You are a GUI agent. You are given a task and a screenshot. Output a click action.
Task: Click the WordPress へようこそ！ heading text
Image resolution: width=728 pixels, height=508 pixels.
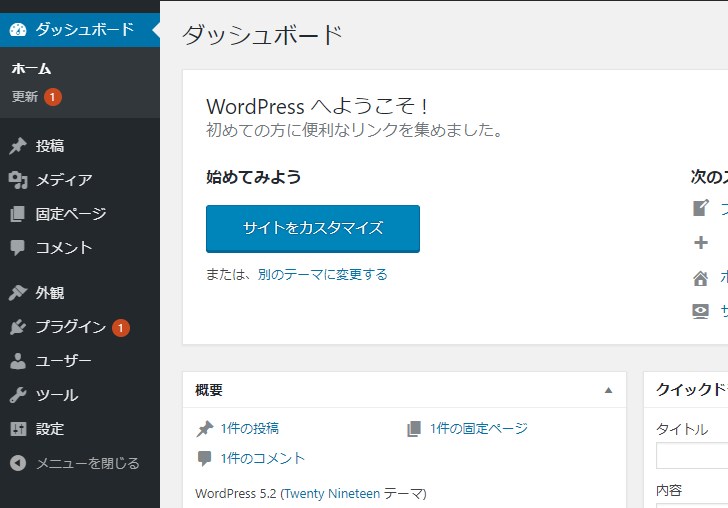pos(317,106)
